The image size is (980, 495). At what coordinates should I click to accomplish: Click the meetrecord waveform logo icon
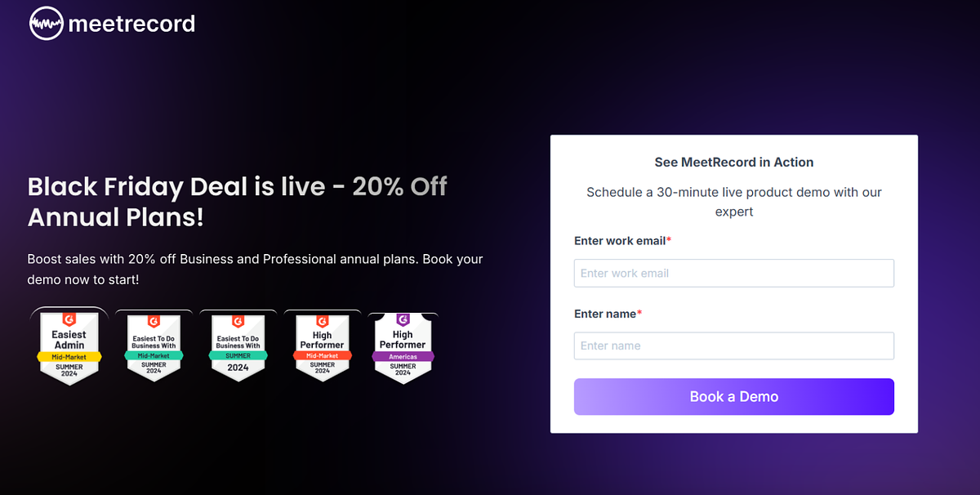[x=47, y=24]
